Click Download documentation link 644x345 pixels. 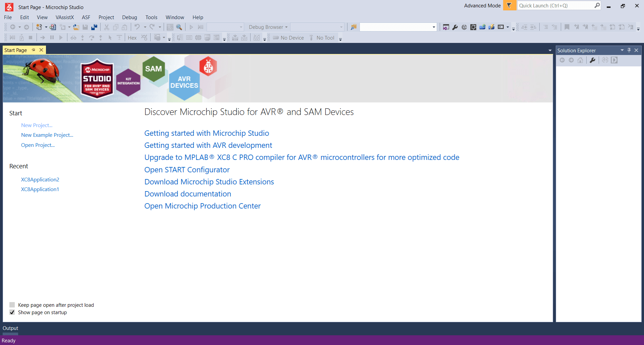coord(187,194)
